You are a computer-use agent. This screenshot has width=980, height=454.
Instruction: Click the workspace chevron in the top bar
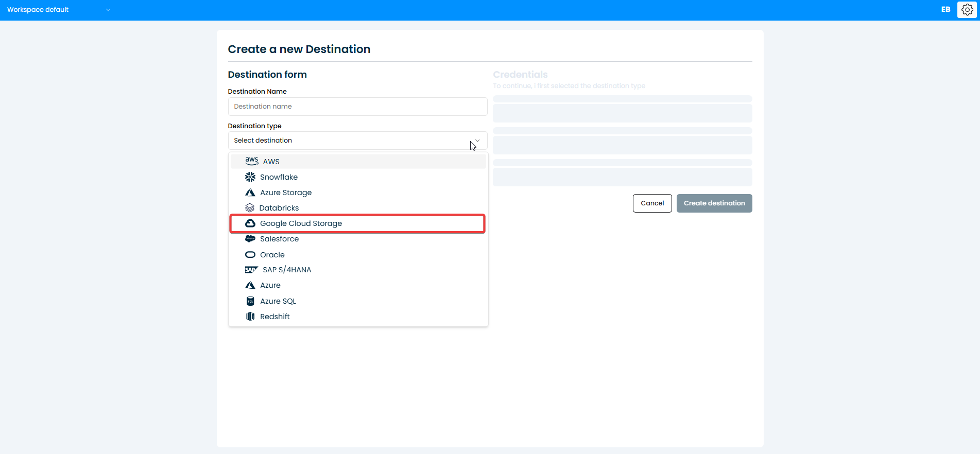pos(108,10)
